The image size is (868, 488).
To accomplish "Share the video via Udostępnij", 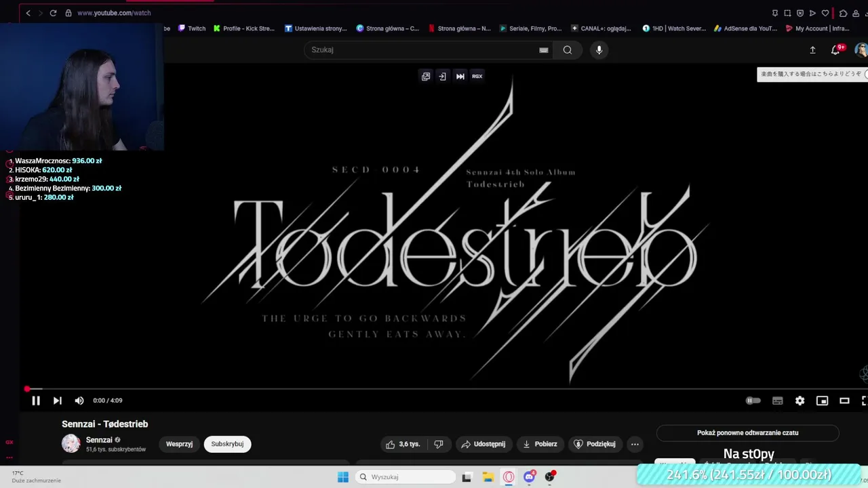I will (483, 444).
